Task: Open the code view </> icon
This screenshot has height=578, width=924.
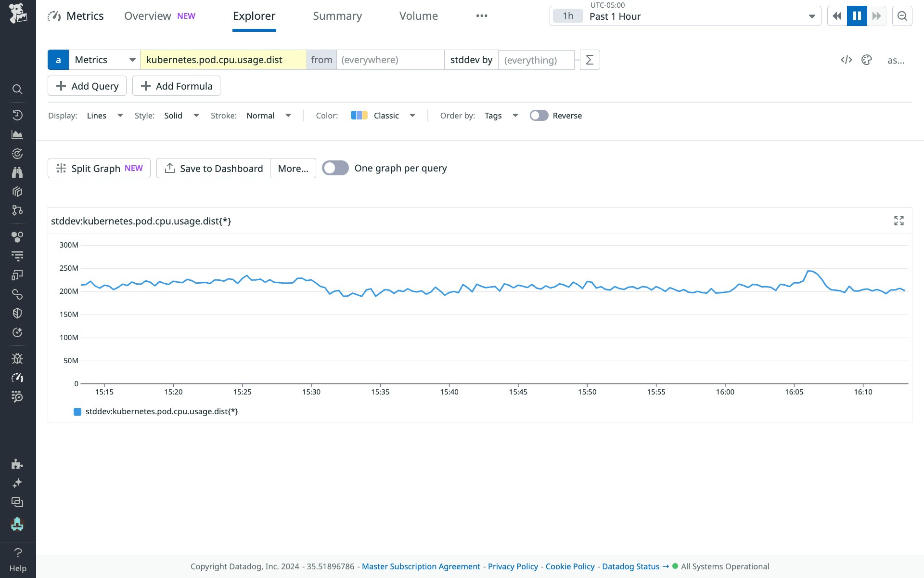Action: (847, 60)
